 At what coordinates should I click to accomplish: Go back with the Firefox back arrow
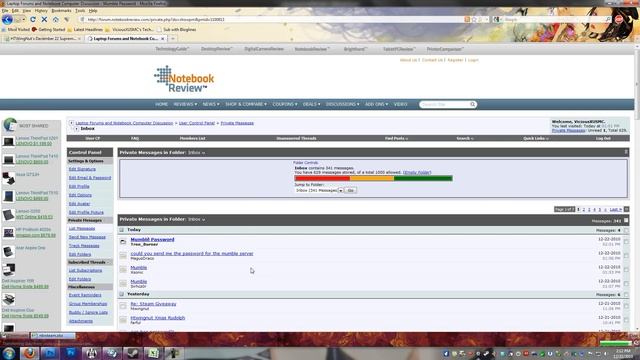click(7, 20)
